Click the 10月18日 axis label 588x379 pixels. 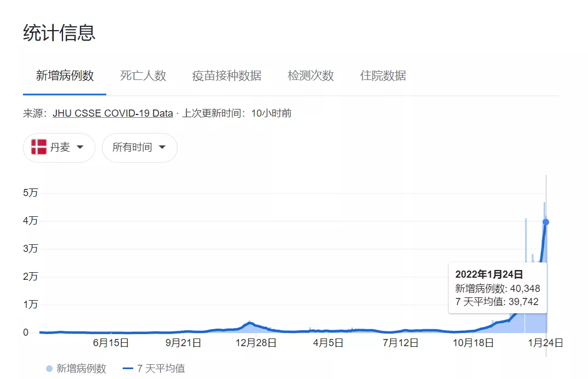473,343
